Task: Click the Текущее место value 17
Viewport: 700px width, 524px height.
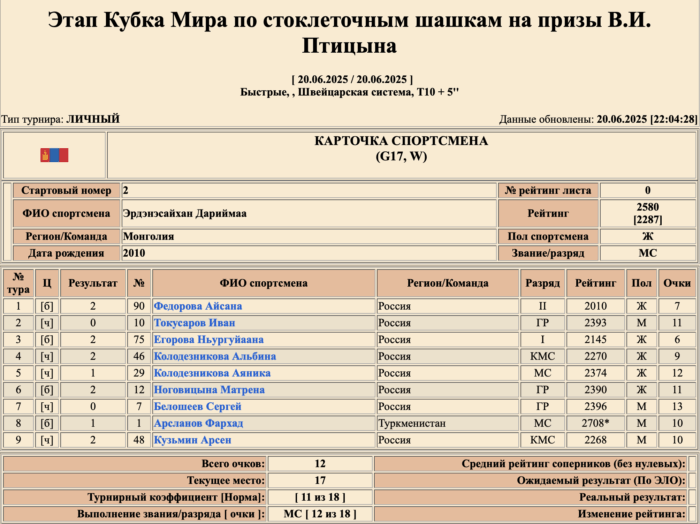Action: coord(319,481)
